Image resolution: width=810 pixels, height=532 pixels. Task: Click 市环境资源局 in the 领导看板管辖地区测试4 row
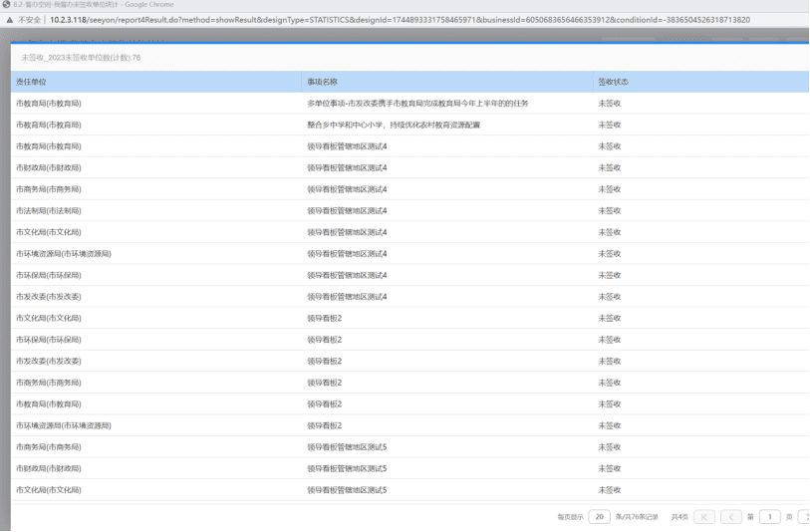64,254
